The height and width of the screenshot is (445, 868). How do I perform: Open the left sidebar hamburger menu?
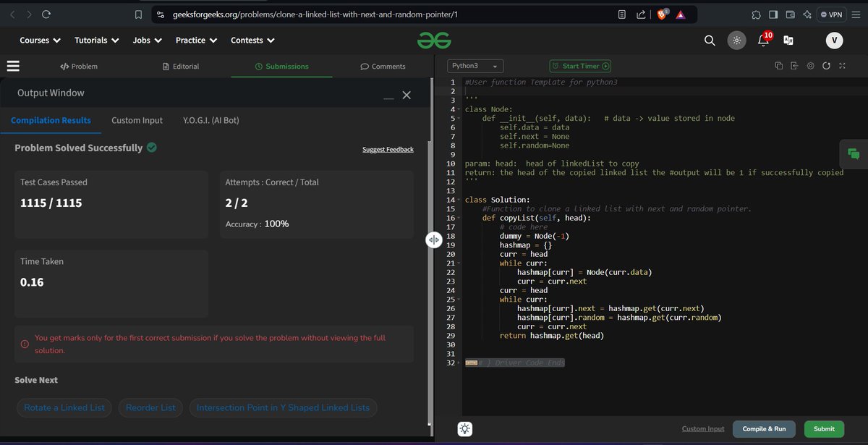pyautogui.click(x=13, y=66)
